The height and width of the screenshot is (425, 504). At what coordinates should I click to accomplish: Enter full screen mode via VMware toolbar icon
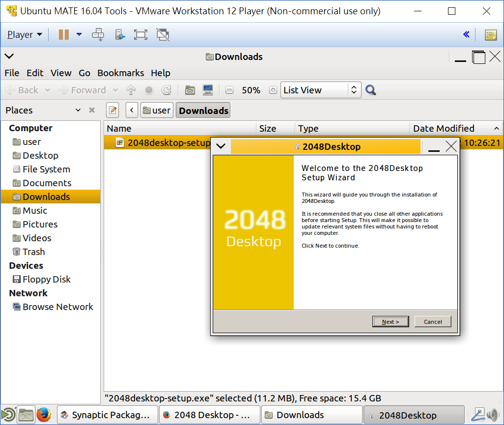click(x=140, y=34)
